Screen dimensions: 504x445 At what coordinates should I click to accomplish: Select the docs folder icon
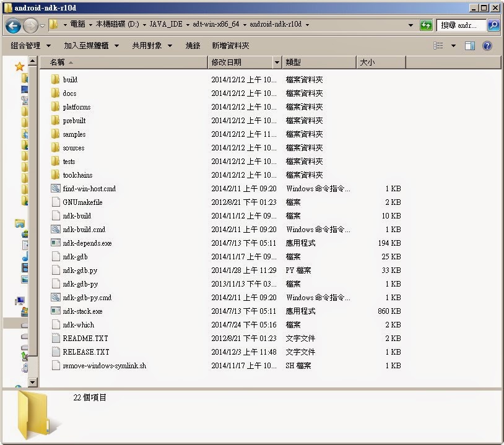pos(55,93)
